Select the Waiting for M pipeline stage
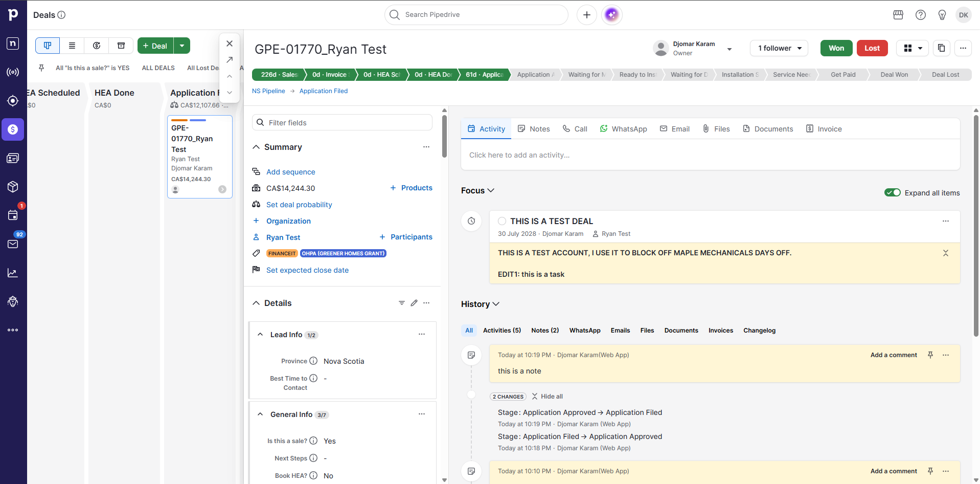 [587, 75]
